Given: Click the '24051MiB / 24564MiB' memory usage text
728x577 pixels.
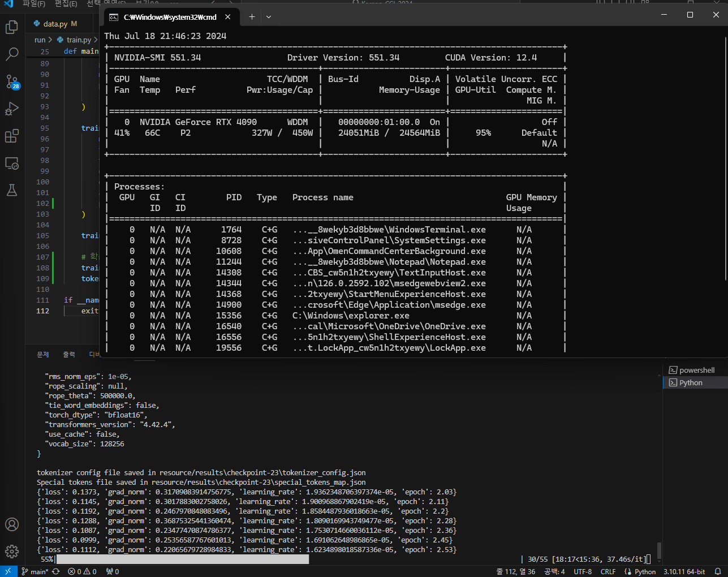Looking at the screenshot, I should (x=389, y=133).
